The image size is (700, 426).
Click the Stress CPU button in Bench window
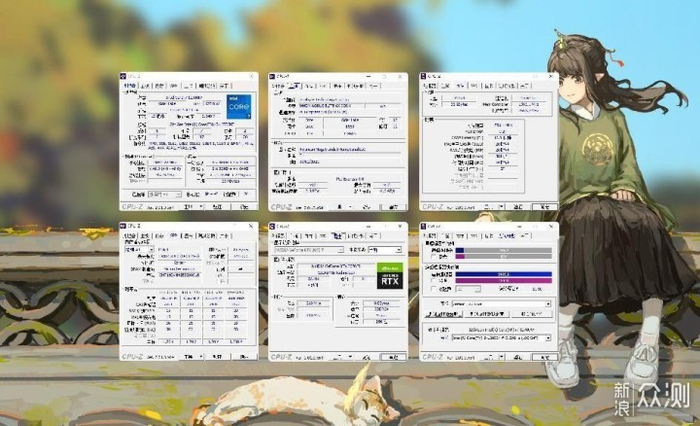click(x=487, y=314)
